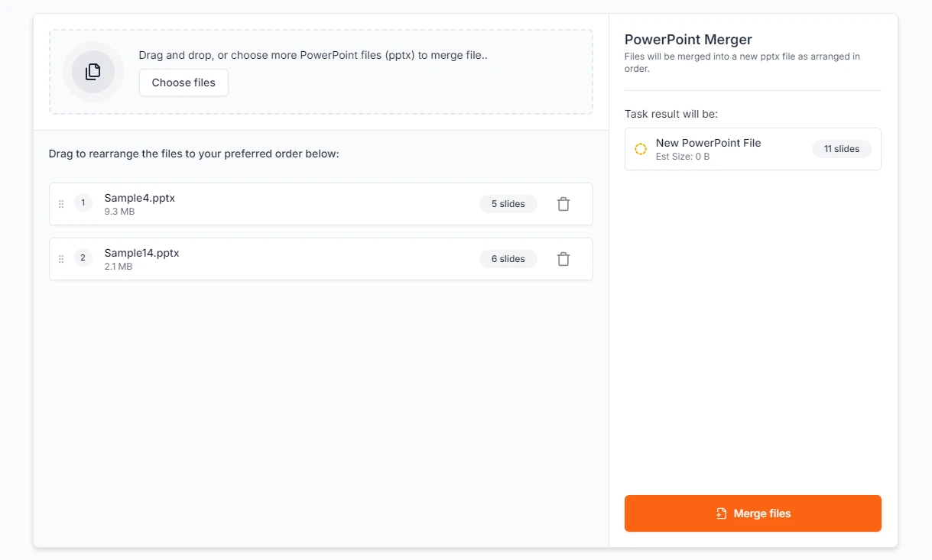Click the spinner icon beside New PowerPoint File
The height and width of the screenshot is (560, 932).
click(x=641, y=149)
